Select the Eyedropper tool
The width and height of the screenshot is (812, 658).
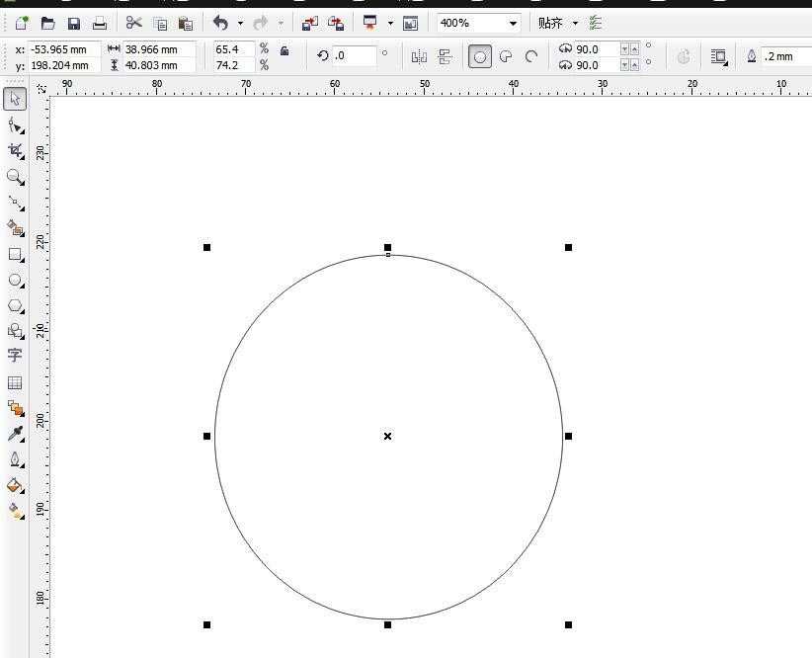point(15,433)
